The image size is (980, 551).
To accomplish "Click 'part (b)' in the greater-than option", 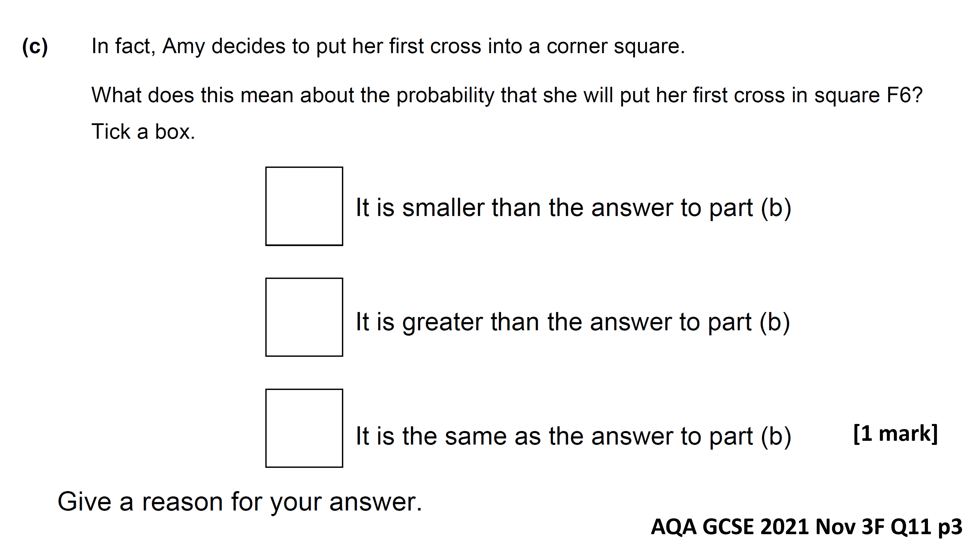I will pyautogui.click(x=749, y=322).
